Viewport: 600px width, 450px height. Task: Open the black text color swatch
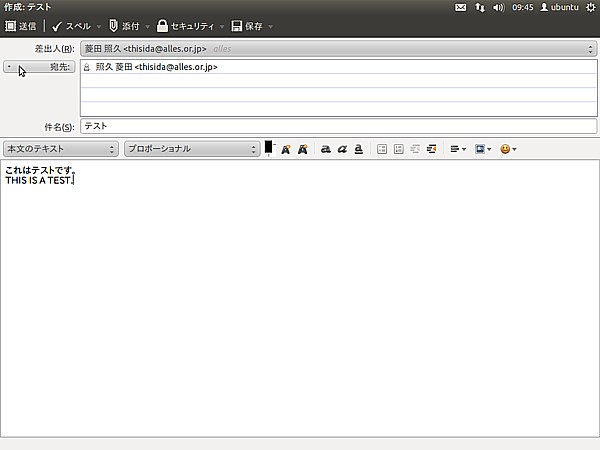point(269,148)
